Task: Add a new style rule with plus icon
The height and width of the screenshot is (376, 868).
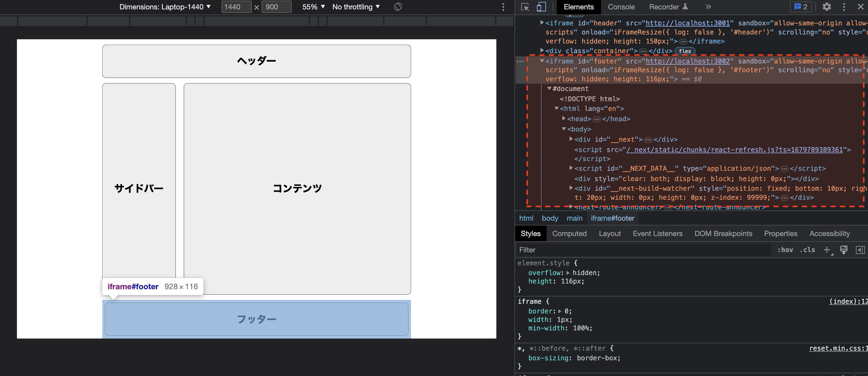Action: 827,250
